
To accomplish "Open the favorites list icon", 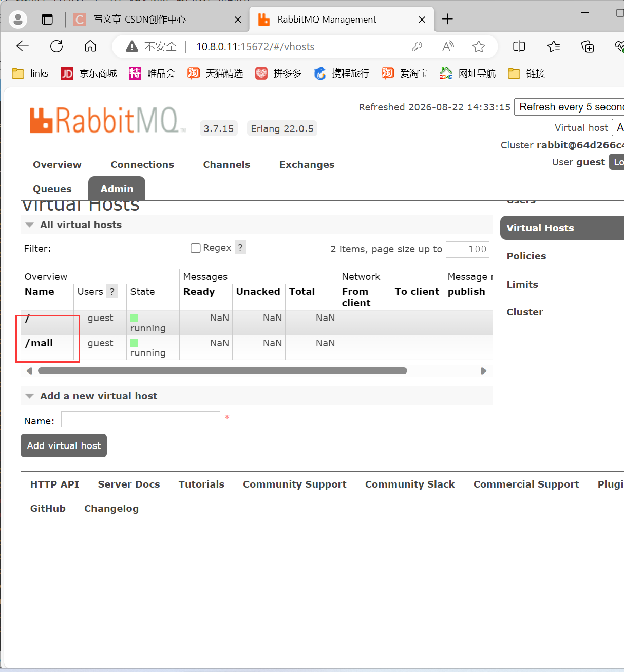I will coord(554,47).
